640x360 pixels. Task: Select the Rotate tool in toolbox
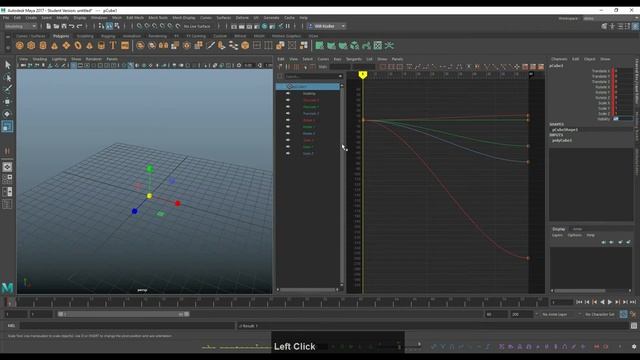[7, 114]
